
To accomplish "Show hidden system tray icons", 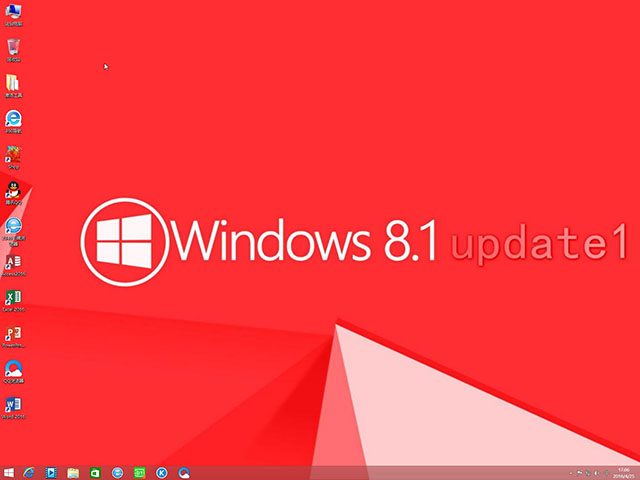I will 570,472.
